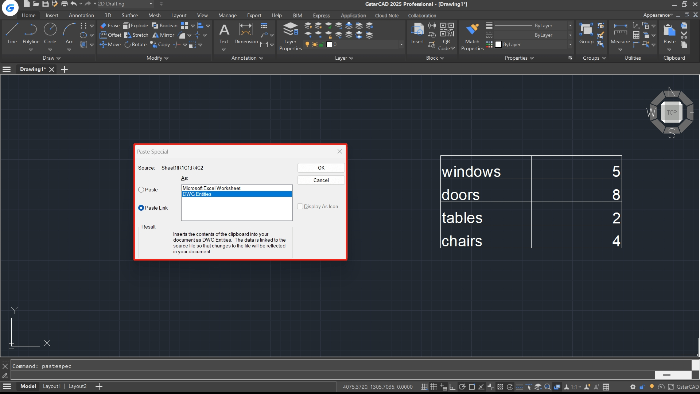Viewport: 700px width, 394px height.
Task: Tick the Display As Icon checkbox
Action: click(x=300, y=207)
